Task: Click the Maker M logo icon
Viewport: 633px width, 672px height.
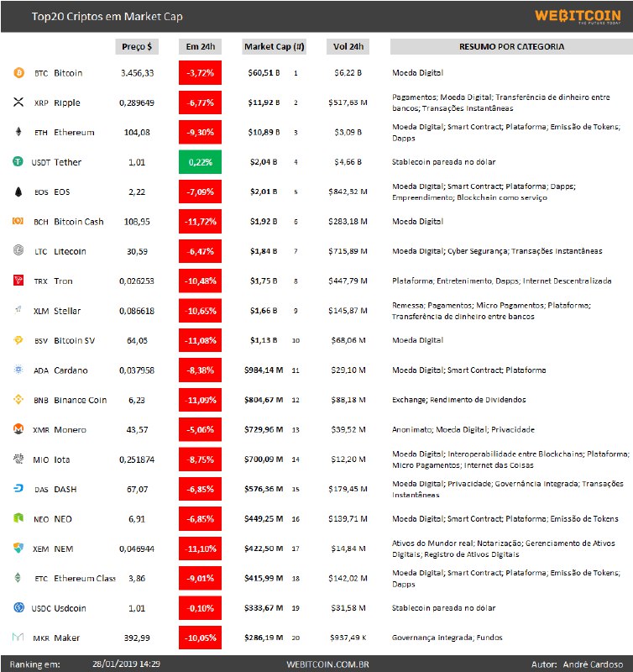Action: [x=18, y=637]
